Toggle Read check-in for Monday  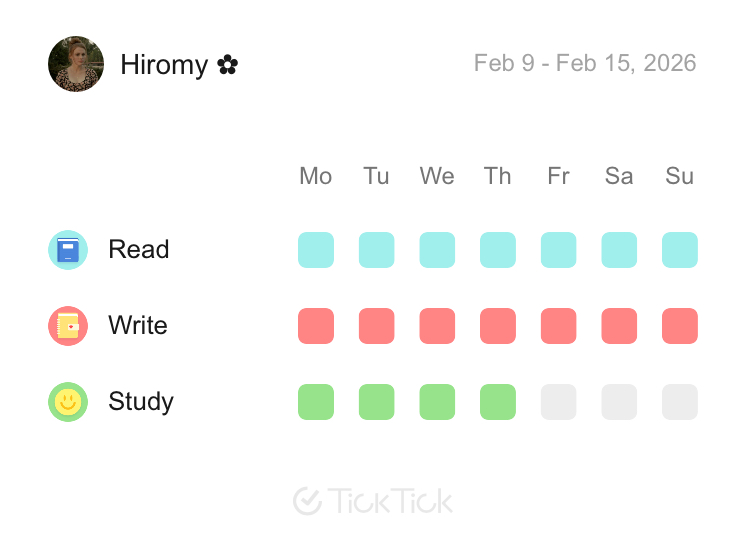tap(316, 250)
